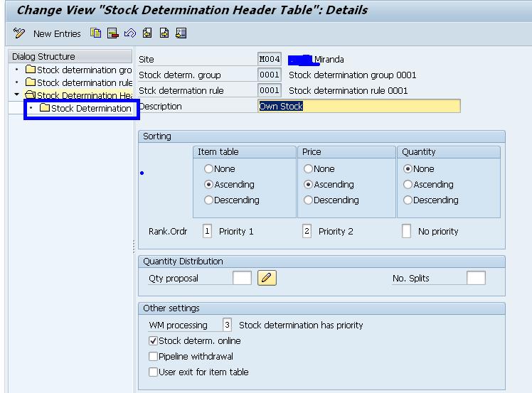Select Price Descending radio button
The image size is (532, 393).
[308, 200]
